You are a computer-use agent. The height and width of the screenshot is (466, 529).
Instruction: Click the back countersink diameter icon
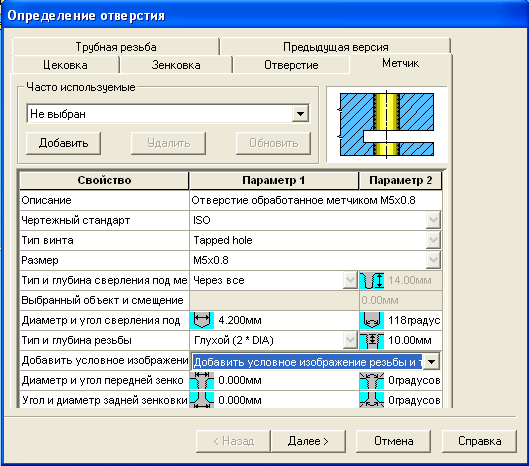coord(202,400)
